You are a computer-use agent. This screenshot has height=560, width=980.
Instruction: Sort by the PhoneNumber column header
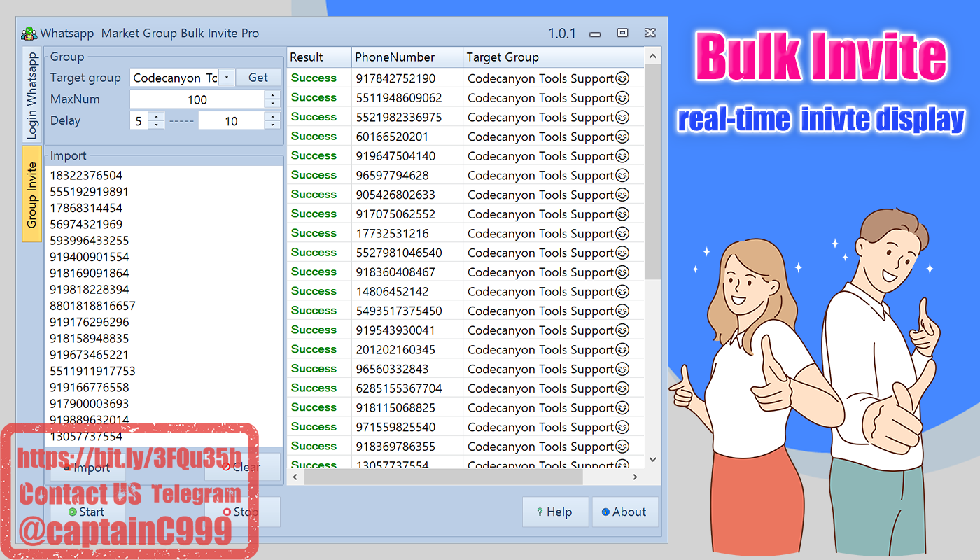point(407,57)
